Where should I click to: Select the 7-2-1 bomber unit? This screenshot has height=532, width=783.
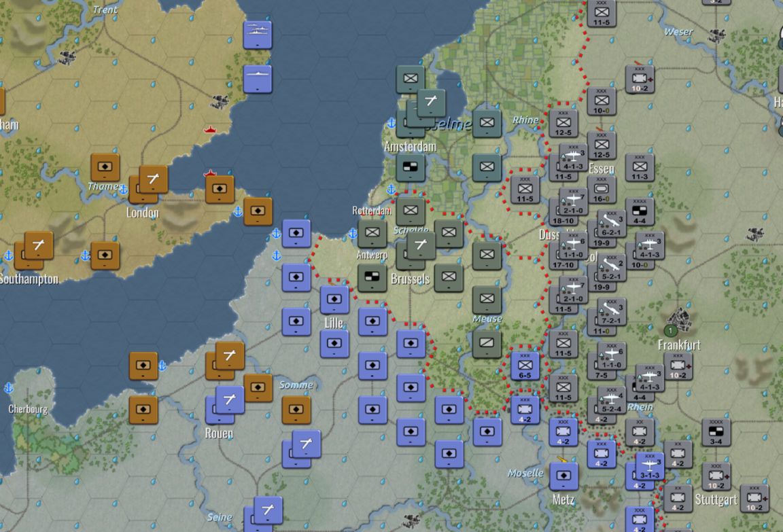(611, 312)
